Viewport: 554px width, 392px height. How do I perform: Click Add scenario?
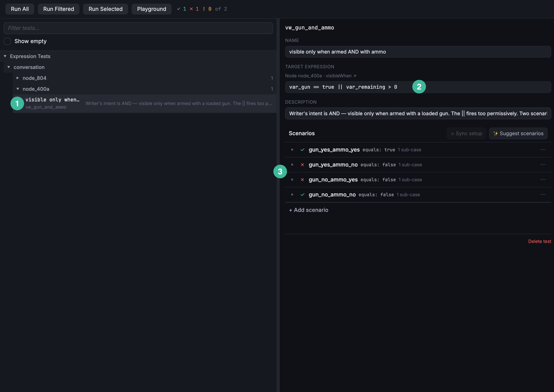click(309, 210)
